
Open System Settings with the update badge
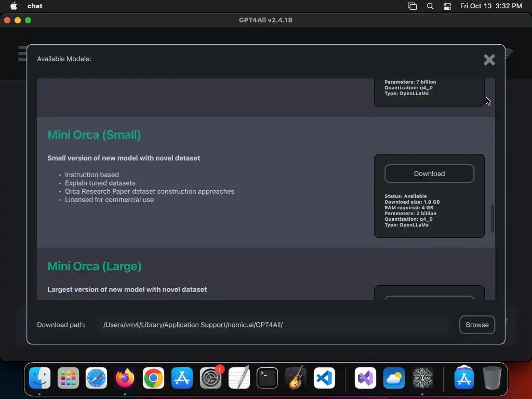210,378
